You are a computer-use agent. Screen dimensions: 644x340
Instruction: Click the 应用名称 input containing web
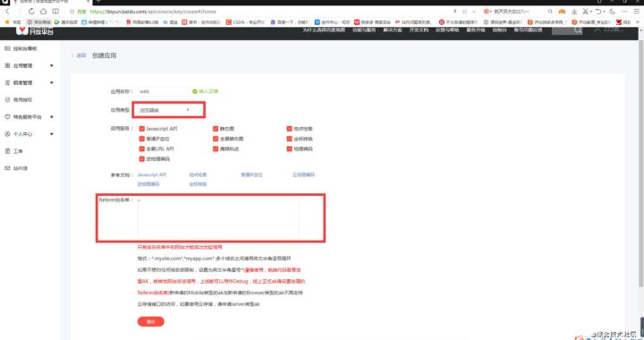(164, 91)
